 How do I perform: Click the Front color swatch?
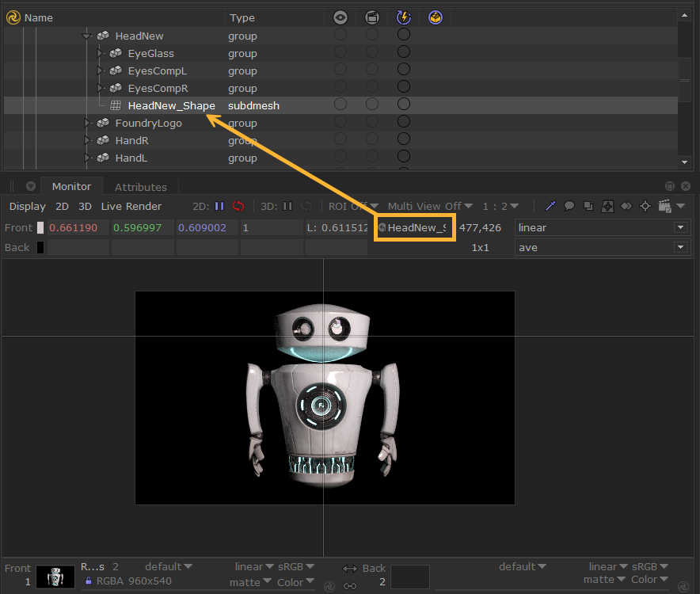pyautogui.click(x=40, y=227)
